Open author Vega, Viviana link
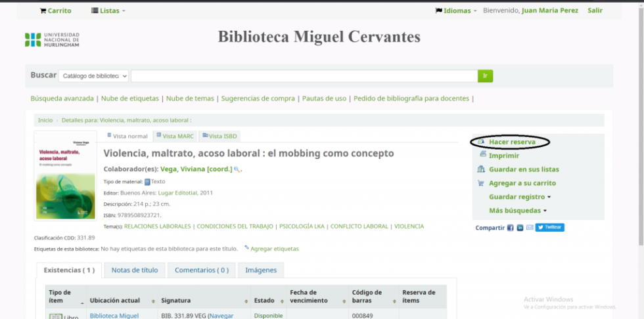This screenshot has width=644, height=319. (196, 169)
